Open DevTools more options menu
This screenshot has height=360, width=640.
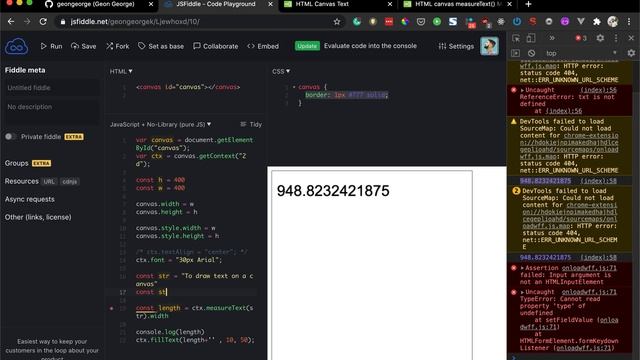(x=616, y=38)
